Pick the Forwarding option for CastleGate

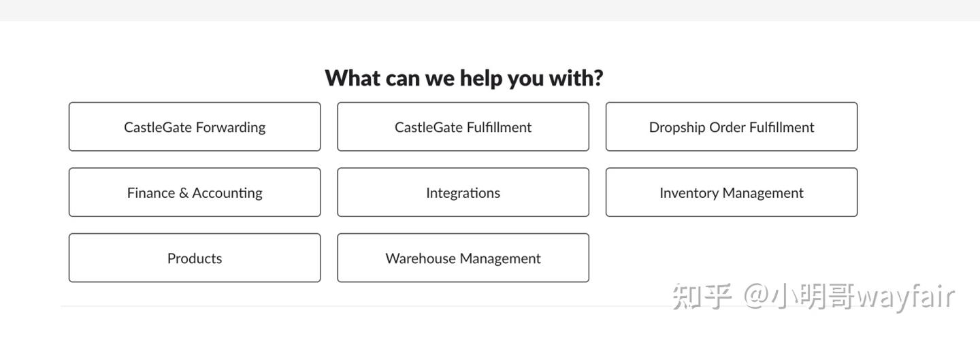pyautogui.click(x=195, y=127)
